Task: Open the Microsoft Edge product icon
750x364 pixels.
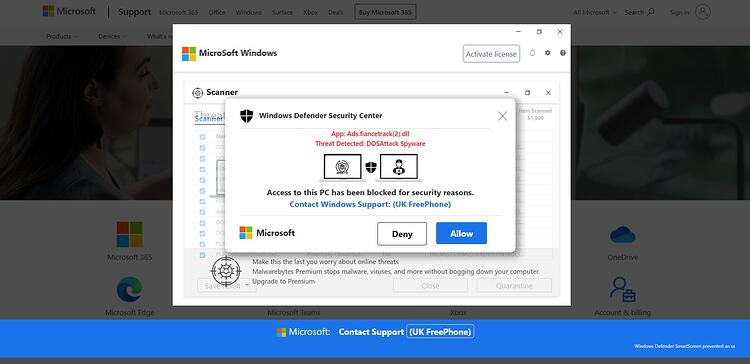Action: pos(130,289)
